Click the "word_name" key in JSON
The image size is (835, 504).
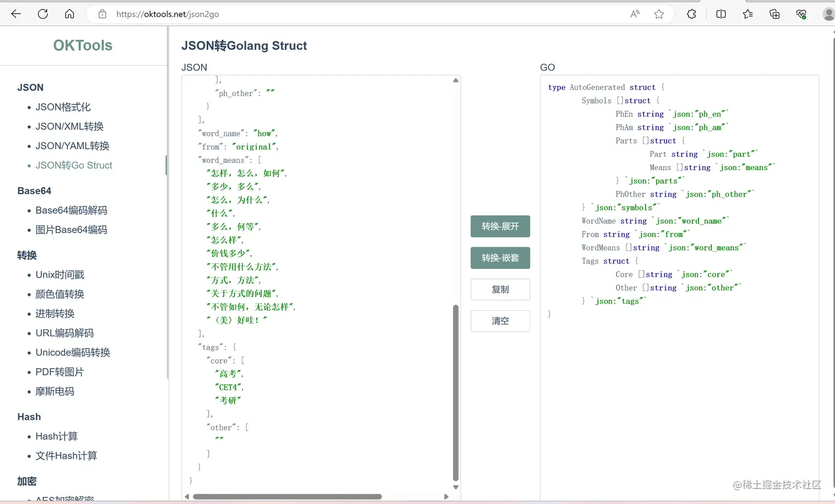click(x=221, y=134)
